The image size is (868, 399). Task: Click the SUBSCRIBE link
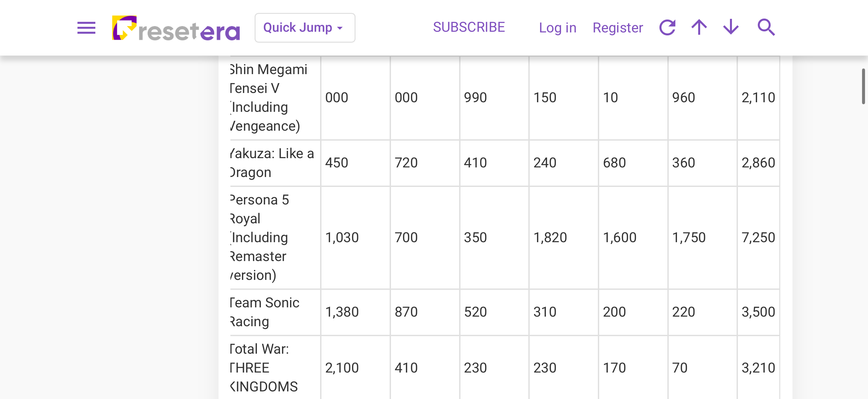(469, 27)
